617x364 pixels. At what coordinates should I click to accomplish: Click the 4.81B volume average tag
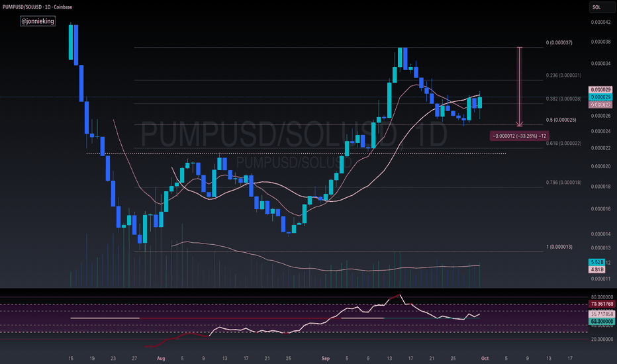pos(596,270)
